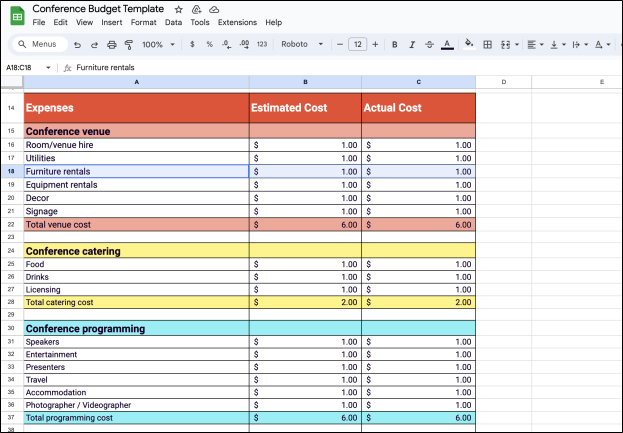Toggle bold formatting
This screenshot has height=433, width=623.
395,44
